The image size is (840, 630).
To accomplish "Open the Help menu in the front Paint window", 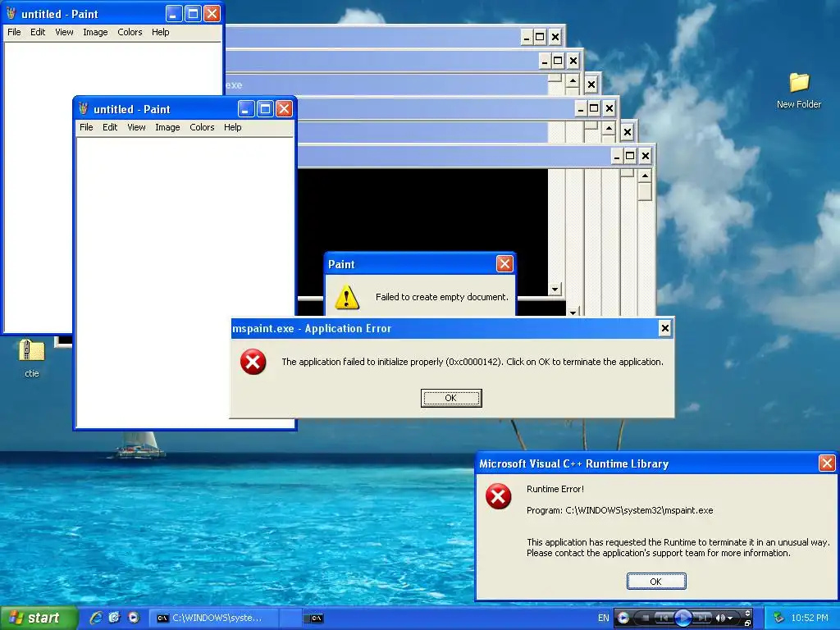I will [232, 127].
